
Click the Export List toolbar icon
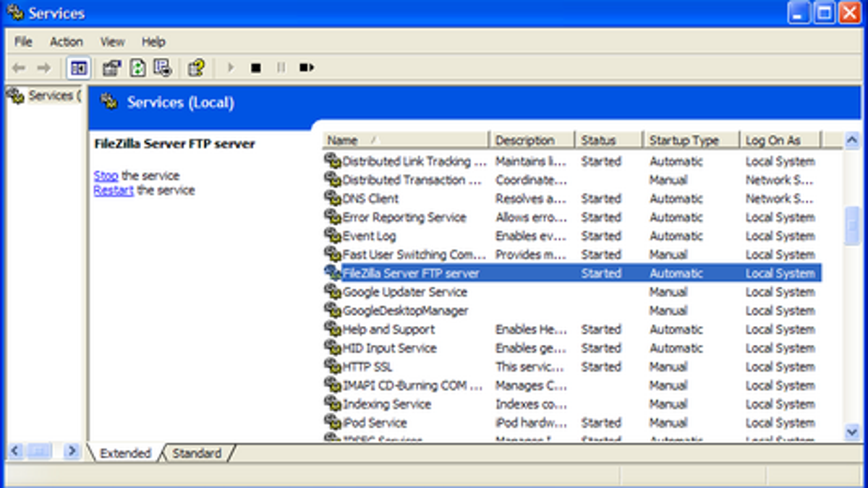coord(163,68)
